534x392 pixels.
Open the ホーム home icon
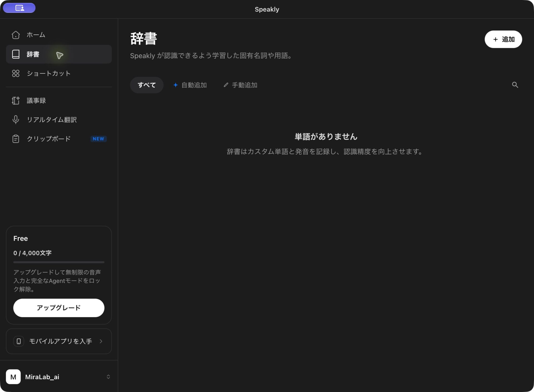coord(16,35)
